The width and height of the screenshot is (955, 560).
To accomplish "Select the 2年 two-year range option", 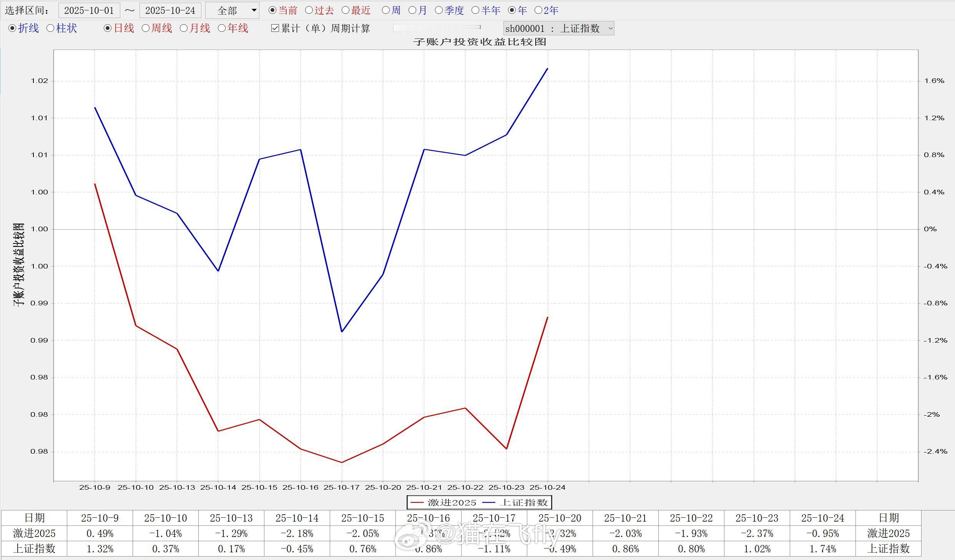I will tap(538, 10).
